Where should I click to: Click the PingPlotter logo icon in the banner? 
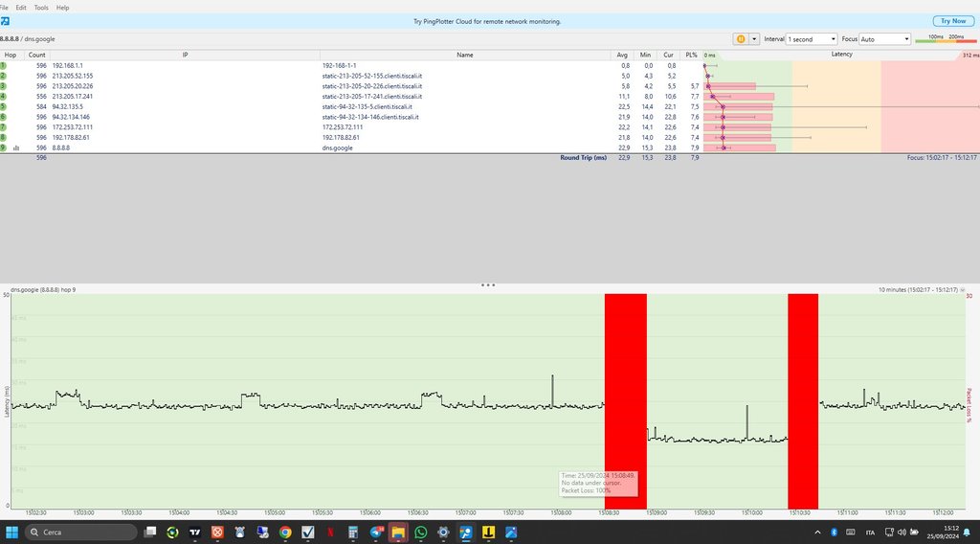[5, 21]
